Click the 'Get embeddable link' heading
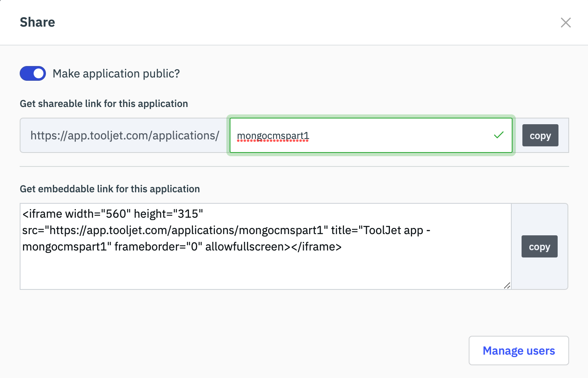Image resolution: width=588 pixels, height=378 pixels. [110, 189]
